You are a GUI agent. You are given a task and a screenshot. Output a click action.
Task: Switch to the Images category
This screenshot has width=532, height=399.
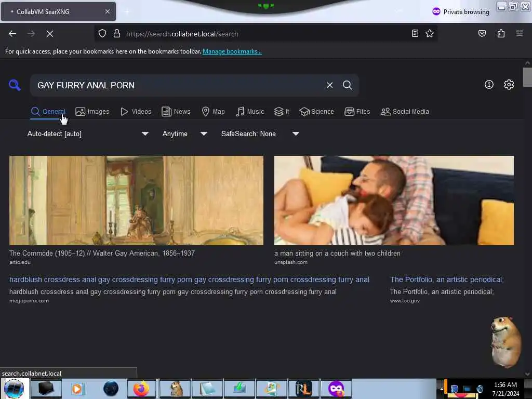92,111
